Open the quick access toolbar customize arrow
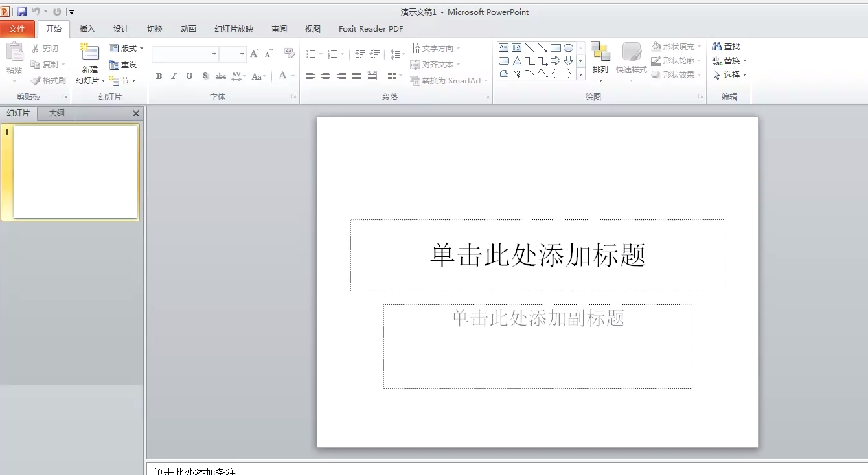Screen dimensions: 868x475 [x=71, y=12]
